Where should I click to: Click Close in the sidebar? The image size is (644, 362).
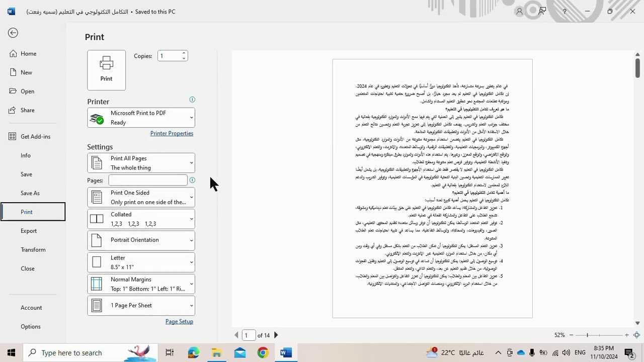pos(27,268)
